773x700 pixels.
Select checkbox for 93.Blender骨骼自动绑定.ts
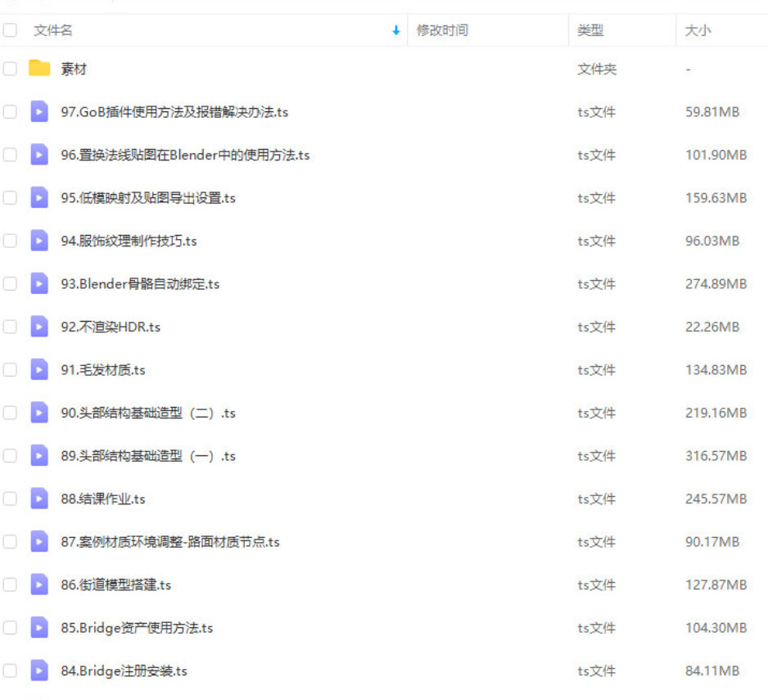(x=10, y=283)
